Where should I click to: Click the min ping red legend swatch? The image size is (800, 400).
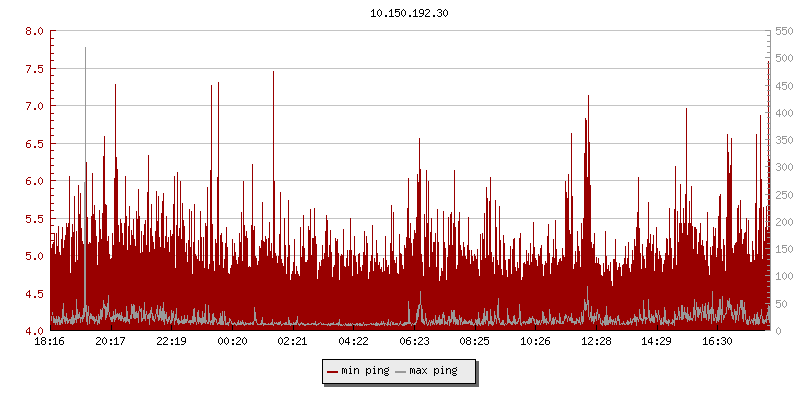point(333,371)
